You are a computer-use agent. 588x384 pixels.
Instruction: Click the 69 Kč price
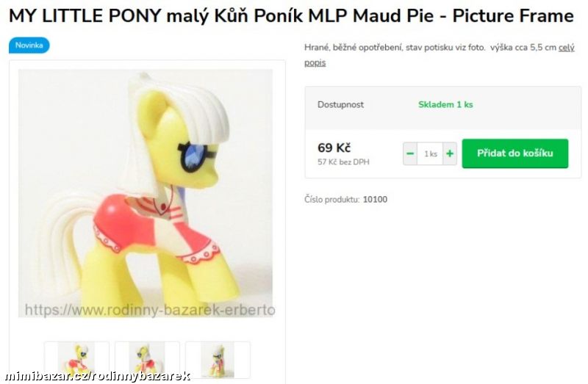point(334,148)
